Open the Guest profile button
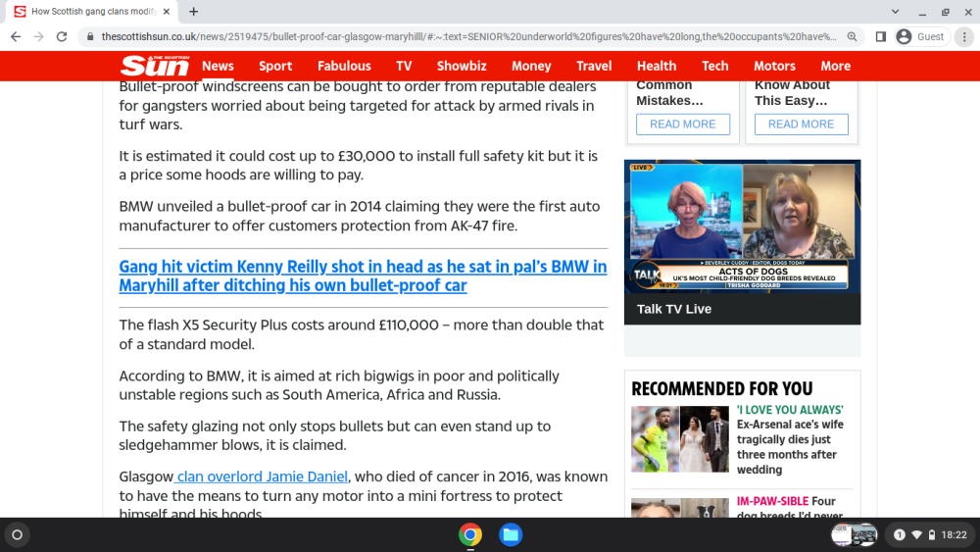 click(920, 37)
